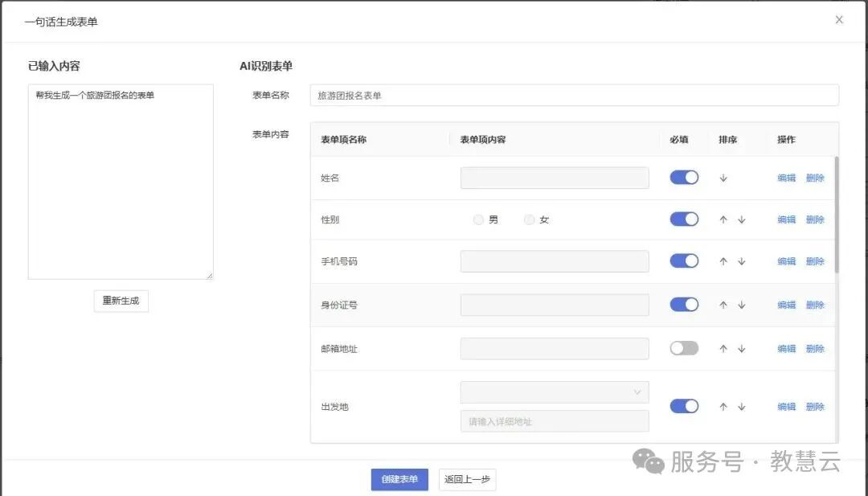This screenshot has width=868, height=496.
Task: Close the 一句话生成表单 dialog
Action: pyautogui.click(x=839, y=20)
